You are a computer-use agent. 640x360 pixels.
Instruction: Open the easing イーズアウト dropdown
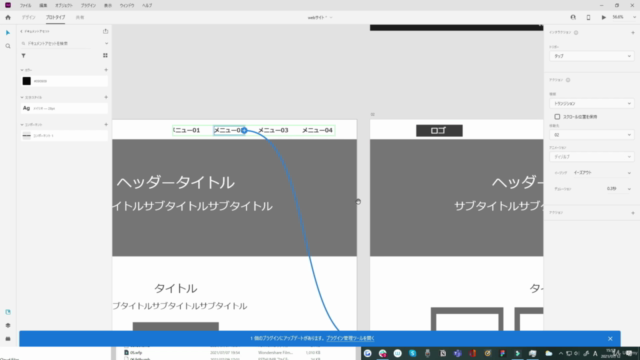click(602, 173)
